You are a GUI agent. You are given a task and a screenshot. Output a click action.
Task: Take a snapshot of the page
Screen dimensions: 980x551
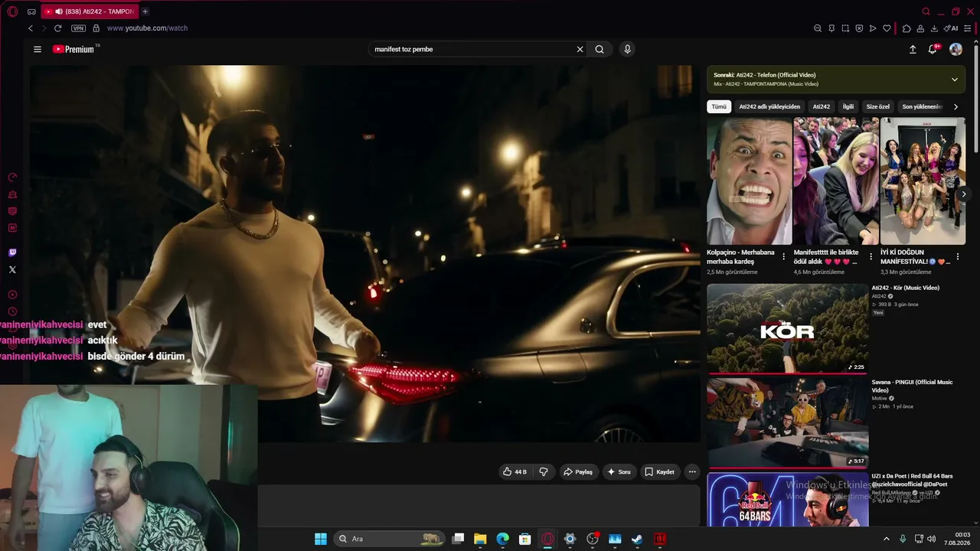(845, 28)
